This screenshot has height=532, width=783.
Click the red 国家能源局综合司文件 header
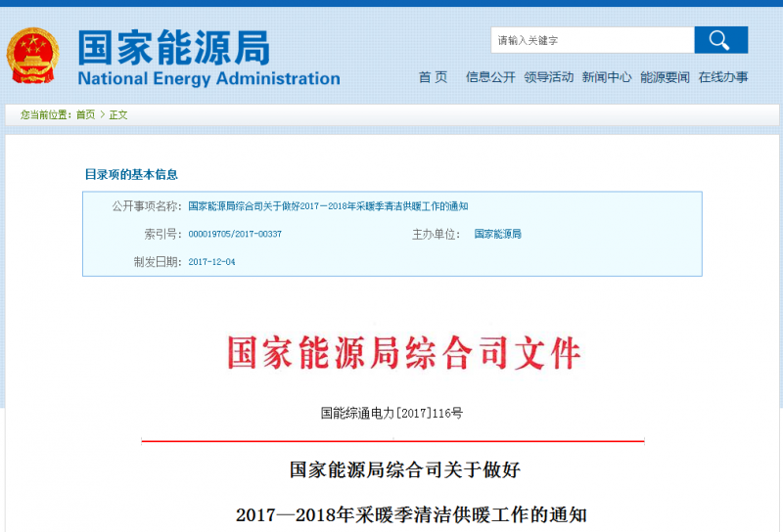click(403, 353)
